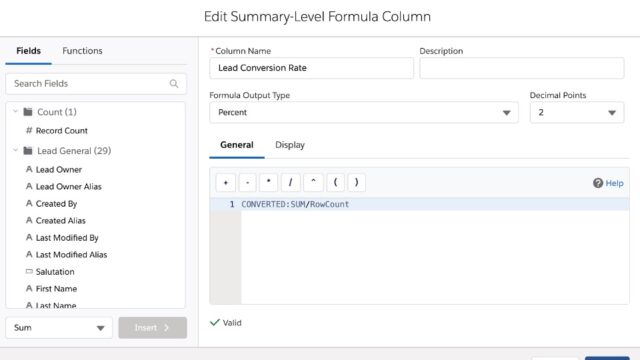
Task: Open the Sum aggregate dropdown
Action: (x=59, y=328)
